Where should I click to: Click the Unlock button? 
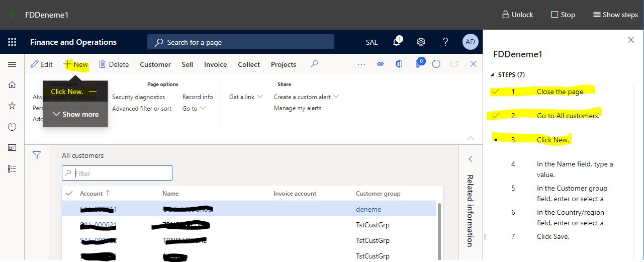[x=517, y=15]
